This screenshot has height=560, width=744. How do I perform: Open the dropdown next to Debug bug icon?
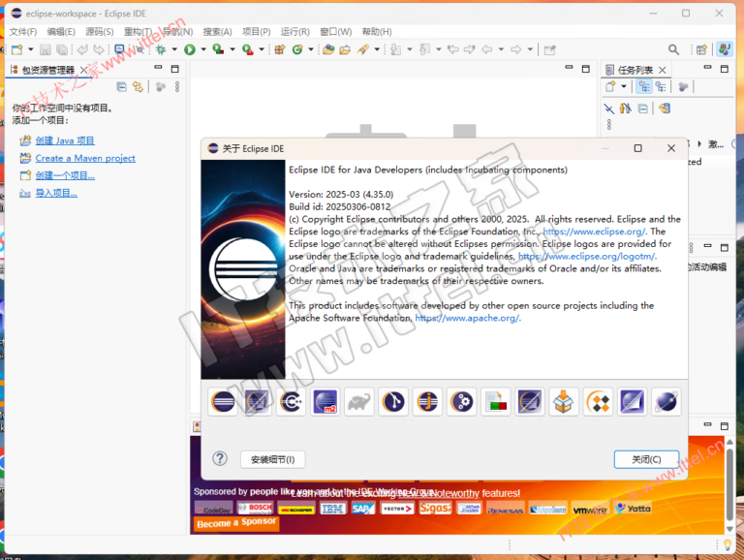click(x=173, y=49)
